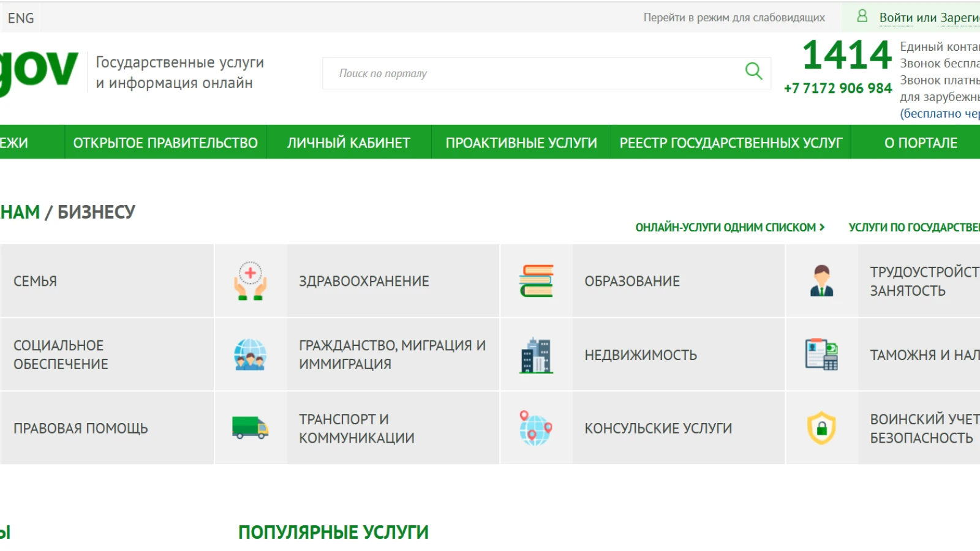This screenshot has width=980, height=551.
Task: Click the security shield lock icon
Action: click(x=821, y=428)
